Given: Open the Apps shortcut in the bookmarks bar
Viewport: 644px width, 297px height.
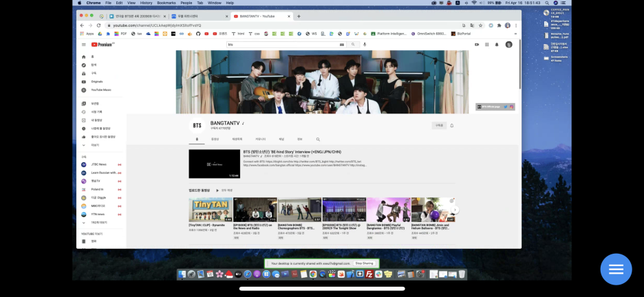Looking at the screenshot, I should coord(87,34).
